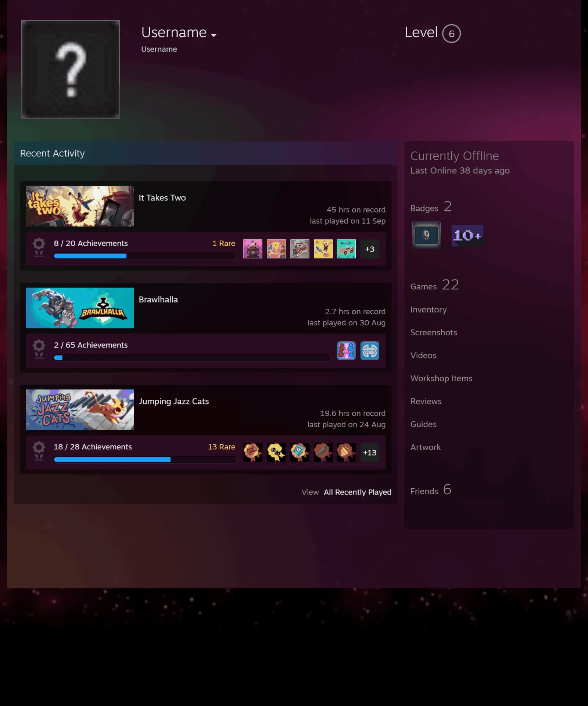Open the Guides link
Viewport: 588px width, 706px height.
423,424
